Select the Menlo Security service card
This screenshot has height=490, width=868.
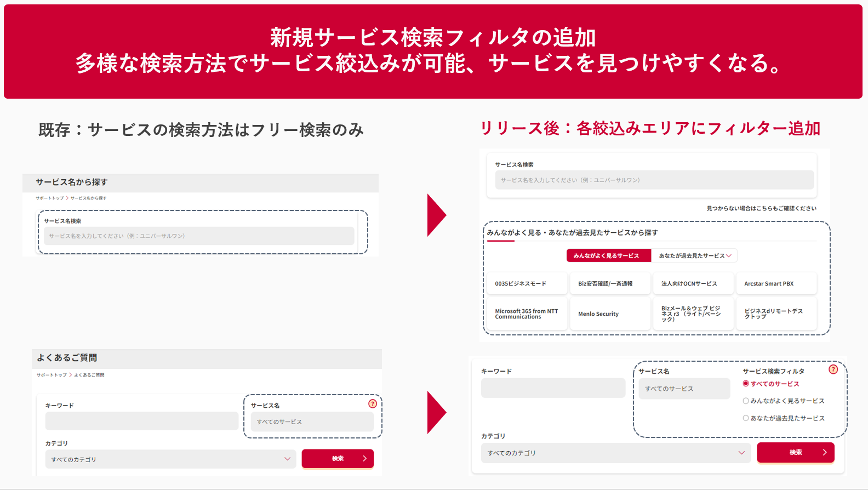[609, 314]
